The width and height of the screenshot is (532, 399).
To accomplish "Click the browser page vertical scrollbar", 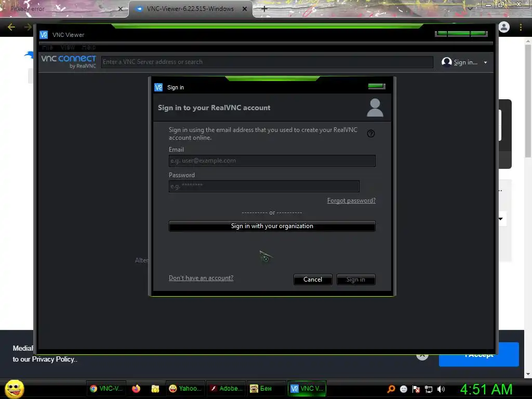I will pyautogui.click(x=528, y=102).
